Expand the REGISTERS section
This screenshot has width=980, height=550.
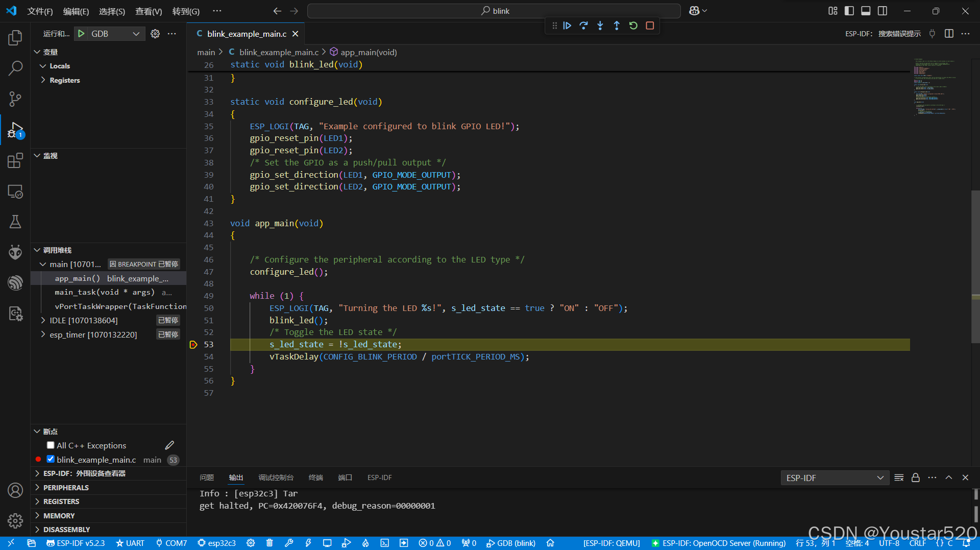(x=109, y=501)
